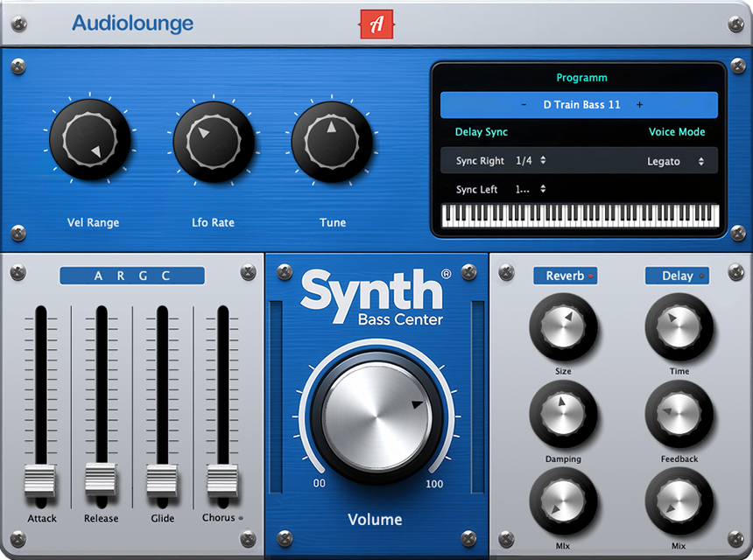The width and height of the screenshot is (753, 560).
Task: Click the Glide slider handle
Action: [162, 480]
